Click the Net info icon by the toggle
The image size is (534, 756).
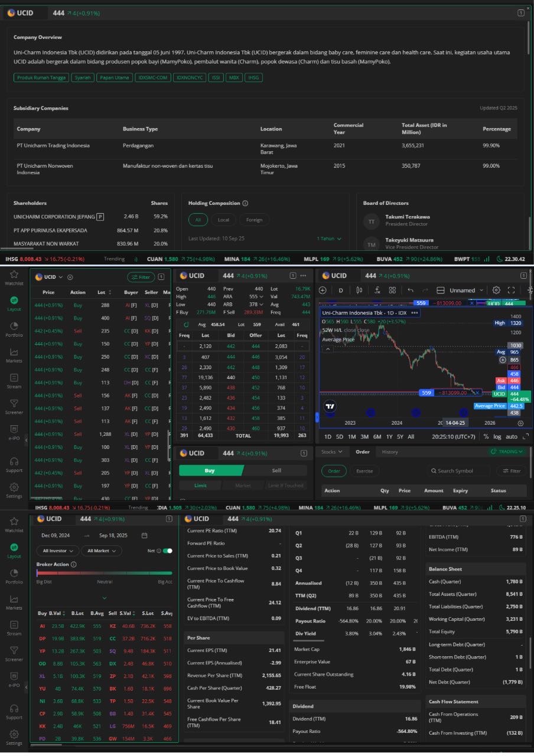[159, 550]
